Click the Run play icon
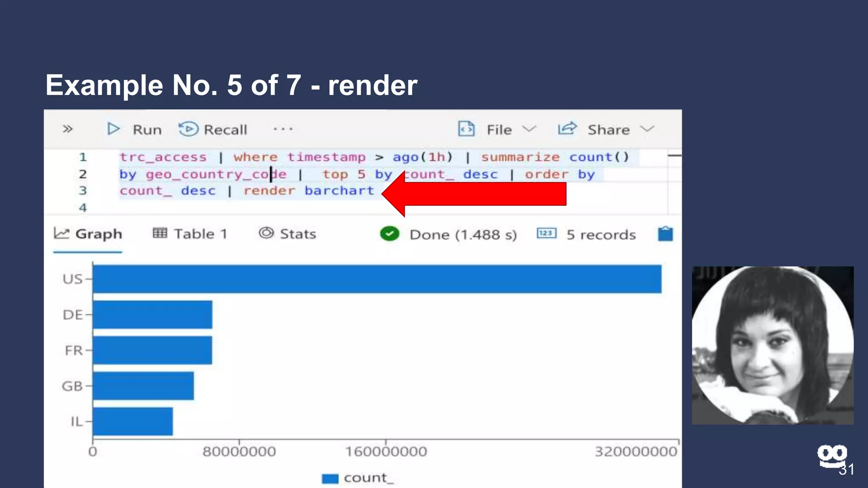The width and height of the screenshot is (868, 488). 113,129
